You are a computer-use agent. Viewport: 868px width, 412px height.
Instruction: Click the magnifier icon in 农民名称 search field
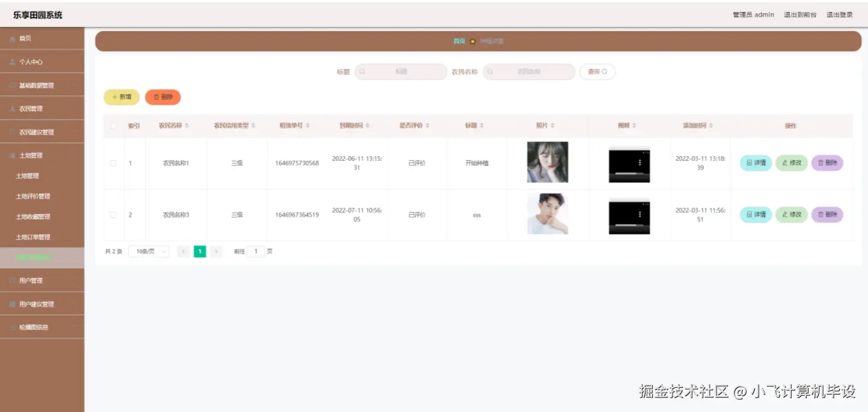(491, 71)
